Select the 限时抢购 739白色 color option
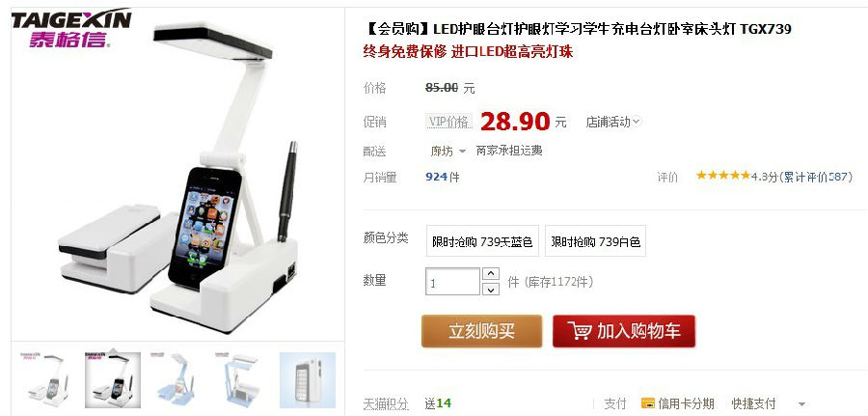This screenshot has height=416, width=868. [595, 241]
